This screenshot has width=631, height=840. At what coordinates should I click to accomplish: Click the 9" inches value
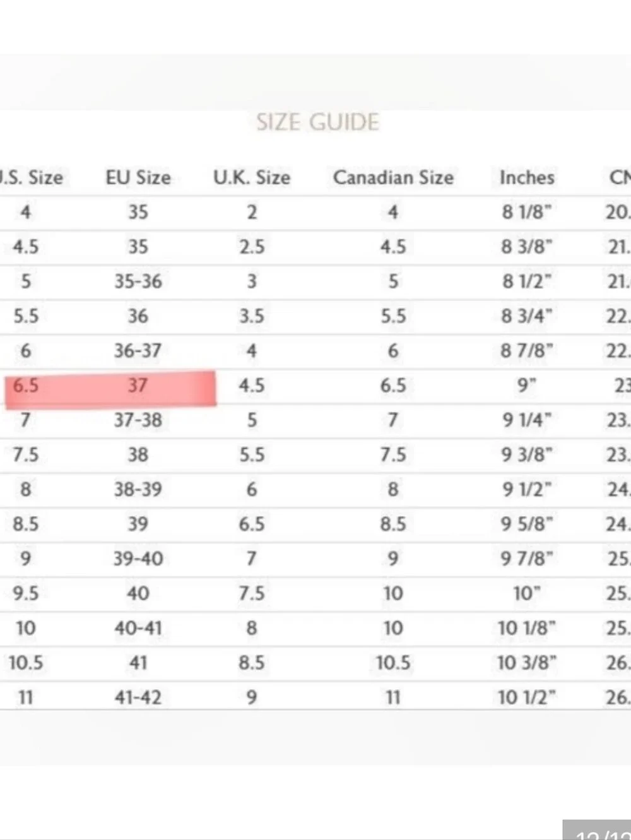(527, 385)
